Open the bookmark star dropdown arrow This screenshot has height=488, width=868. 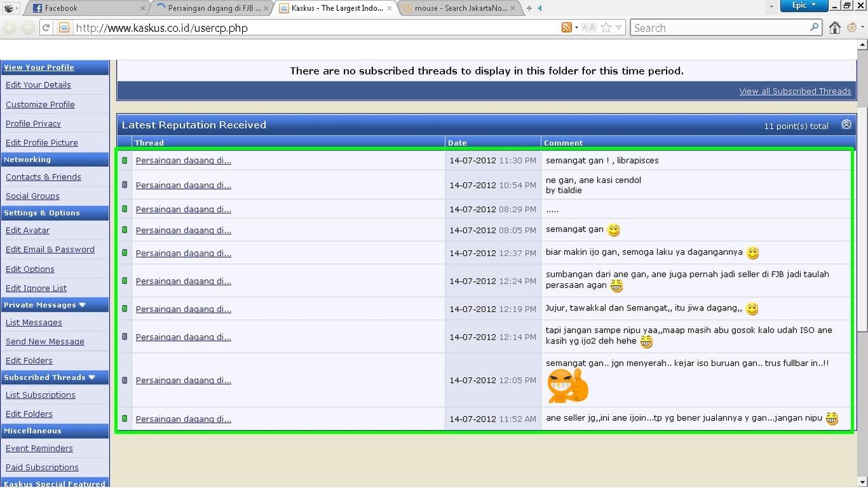click(x=618, y=28)
